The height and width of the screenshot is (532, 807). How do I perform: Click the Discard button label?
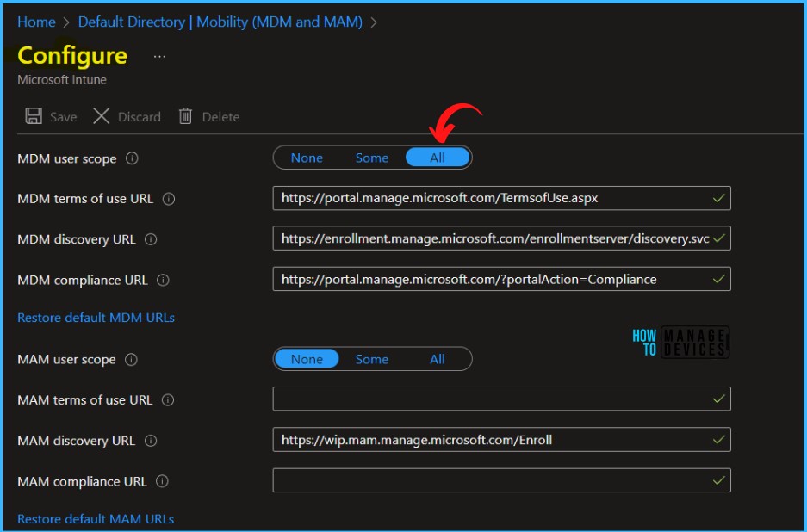click(x=140, y=117)
